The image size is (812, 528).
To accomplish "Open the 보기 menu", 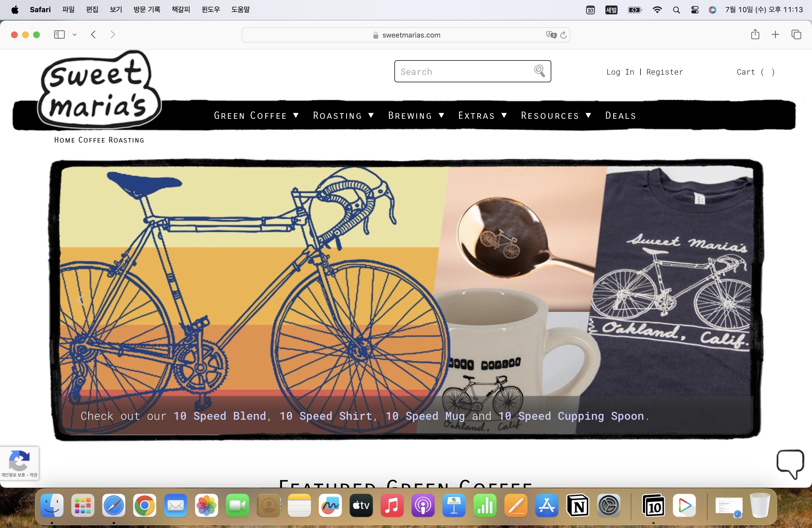I will pos(116,10).
